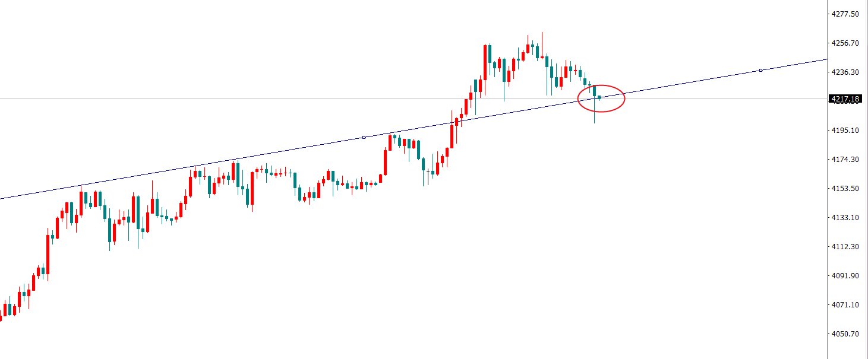Click the 4133.10 price axis label
This screenshot has width=868, height=359.
(847, 218)
